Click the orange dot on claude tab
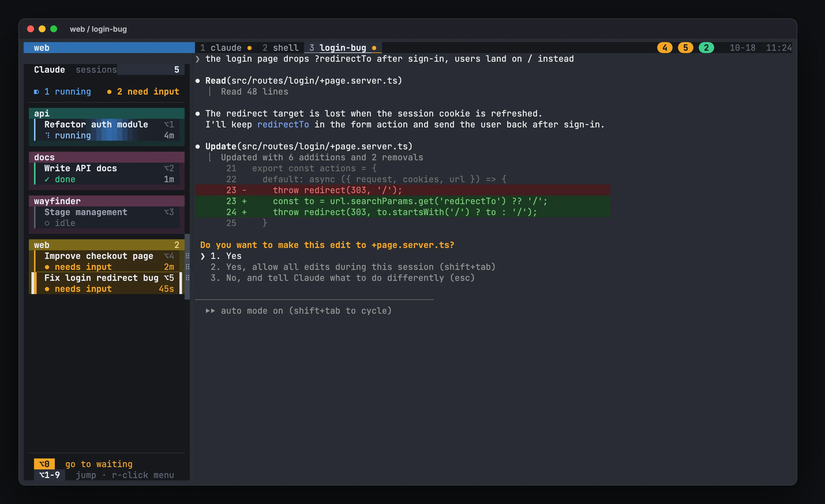Screen dimensions: 825x504 250,48
